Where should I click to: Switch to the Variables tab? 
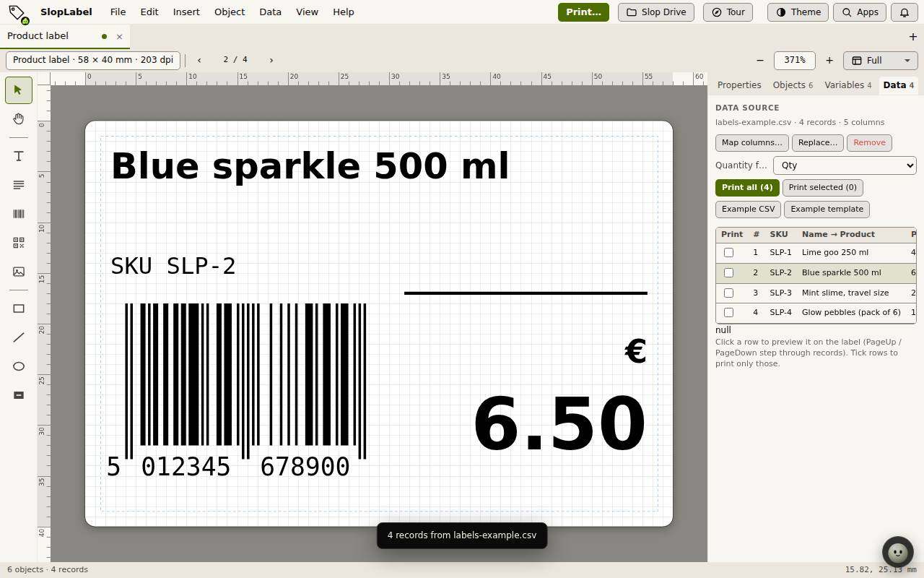[848, 85]
